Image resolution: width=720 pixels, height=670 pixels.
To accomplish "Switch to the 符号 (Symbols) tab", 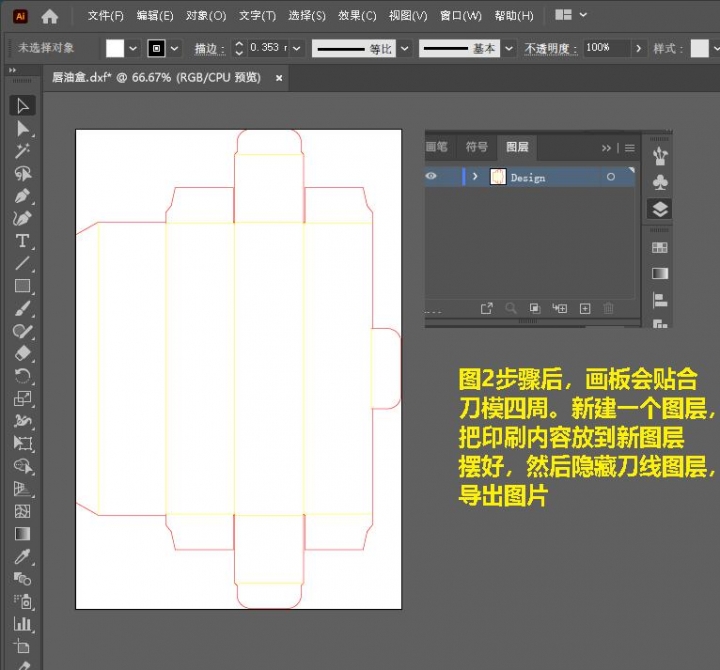I will pos(477,147).
